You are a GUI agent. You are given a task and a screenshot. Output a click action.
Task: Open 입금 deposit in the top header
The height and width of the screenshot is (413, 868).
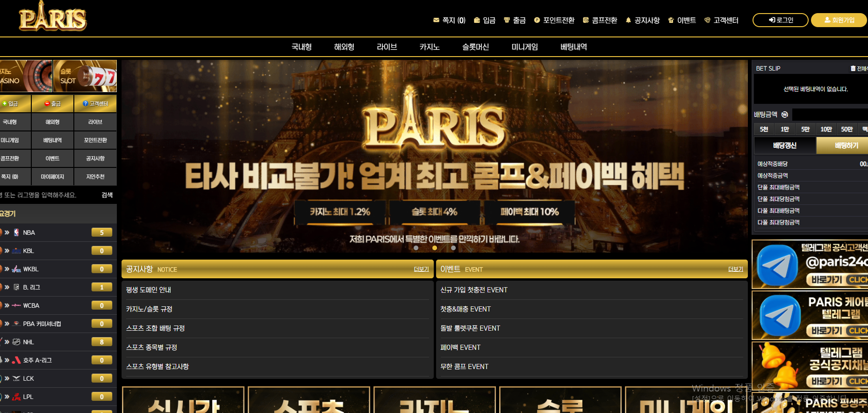coord(485,20)
